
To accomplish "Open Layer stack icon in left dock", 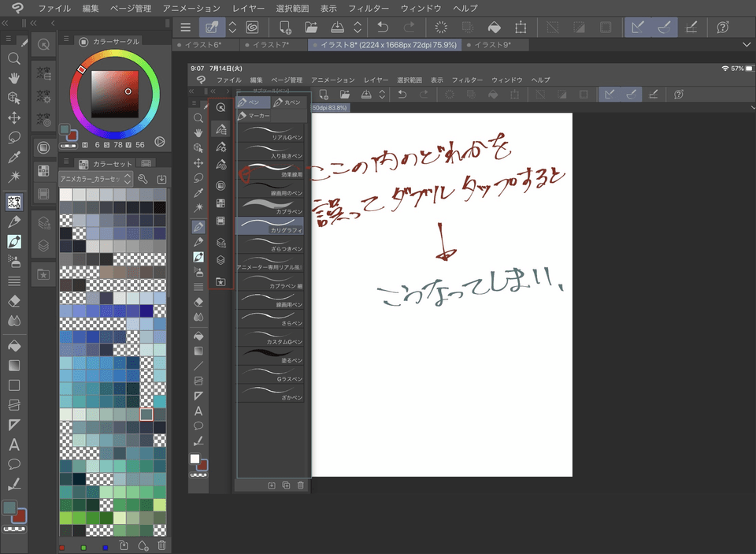I will [x=43, y=246].
